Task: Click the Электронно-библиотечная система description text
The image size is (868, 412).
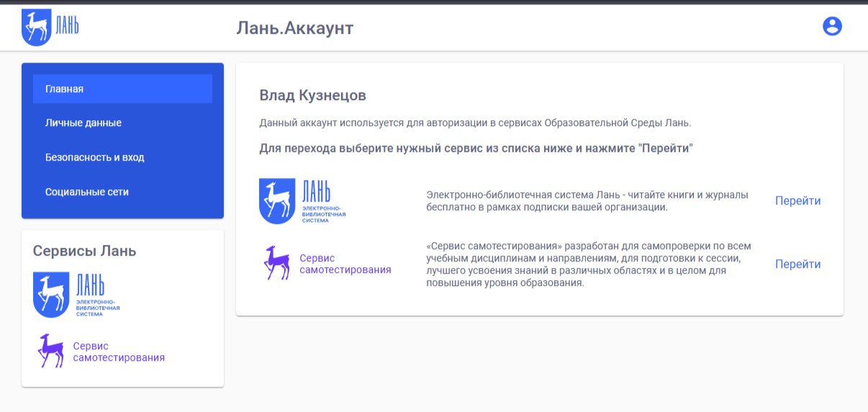Action: [x=587, y=201]
